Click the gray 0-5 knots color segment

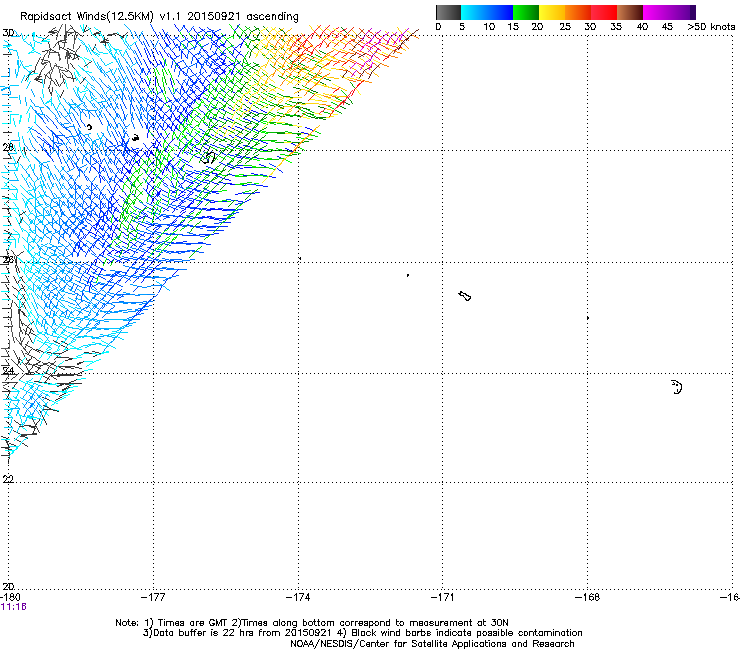click(x=448, y=12)
